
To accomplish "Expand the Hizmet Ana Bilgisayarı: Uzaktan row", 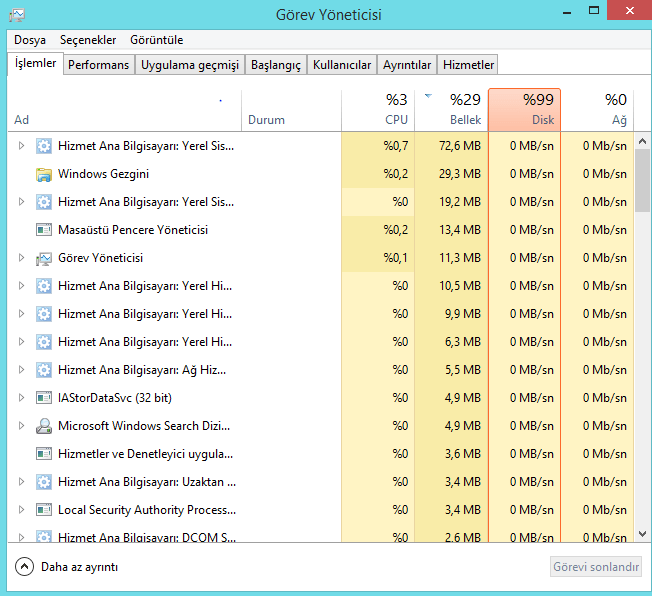I will click(21, 482).
